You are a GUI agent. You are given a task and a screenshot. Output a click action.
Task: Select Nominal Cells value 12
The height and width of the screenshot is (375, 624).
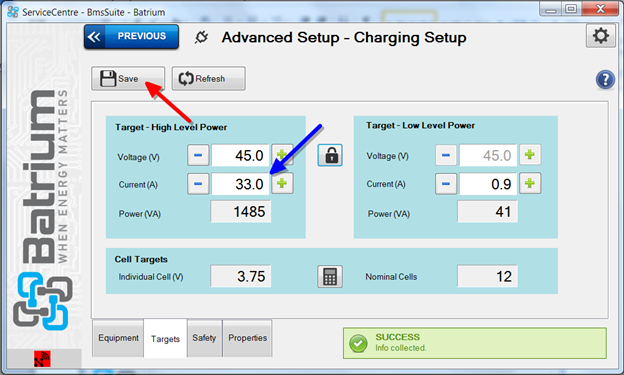488,276
